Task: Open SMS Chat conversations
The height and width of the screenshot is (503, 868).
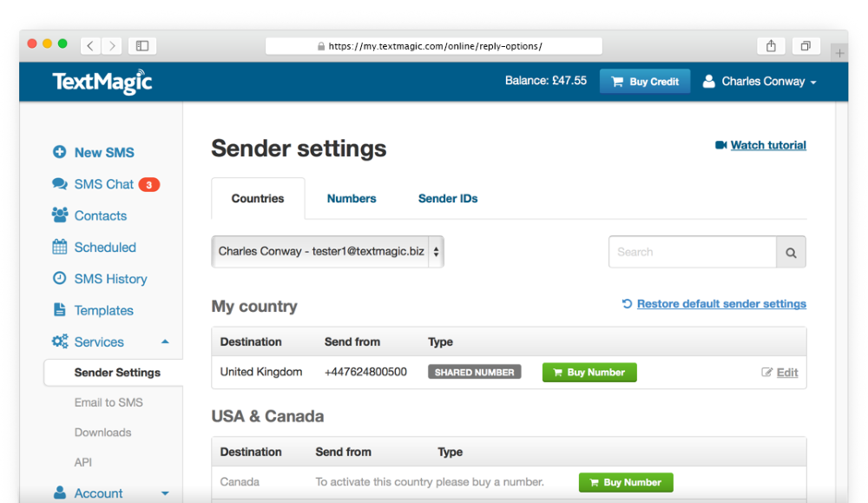Action: (x=105, y=184)
